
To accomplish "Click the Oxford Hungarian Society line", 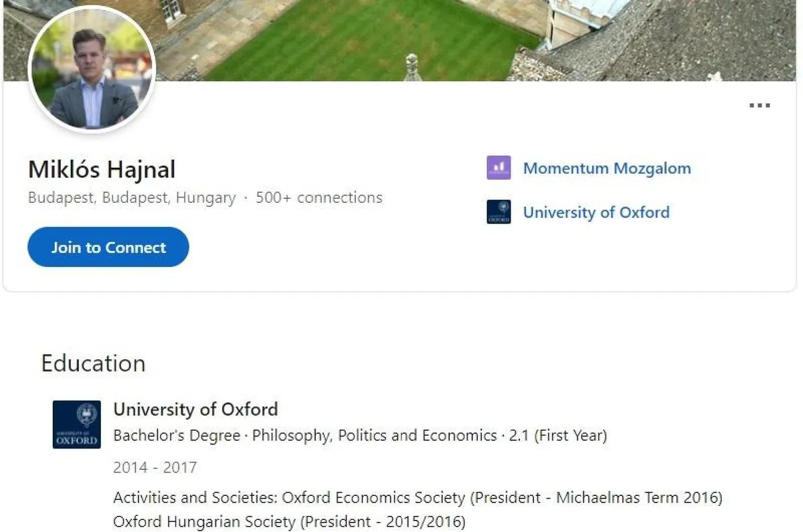I will click(x=288, y=521).
